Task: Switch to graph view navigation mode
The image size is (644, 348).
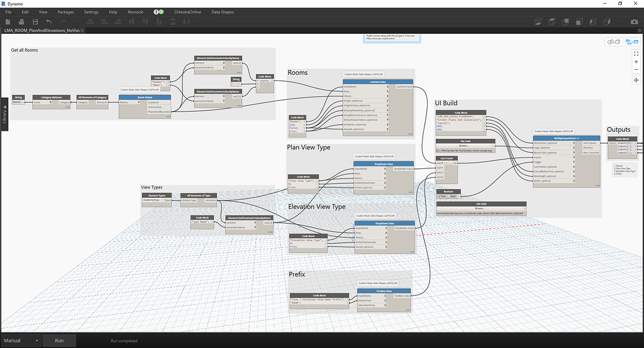Action: point(631,42)
